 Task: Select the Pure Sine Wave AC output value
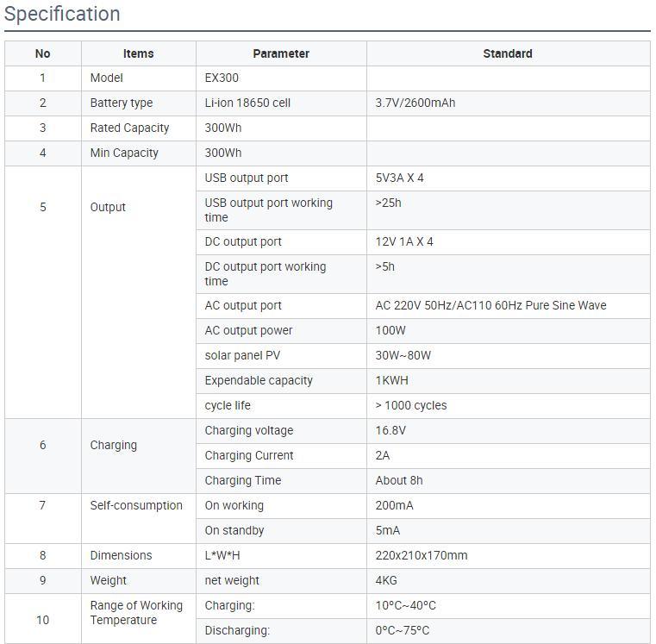490,305
